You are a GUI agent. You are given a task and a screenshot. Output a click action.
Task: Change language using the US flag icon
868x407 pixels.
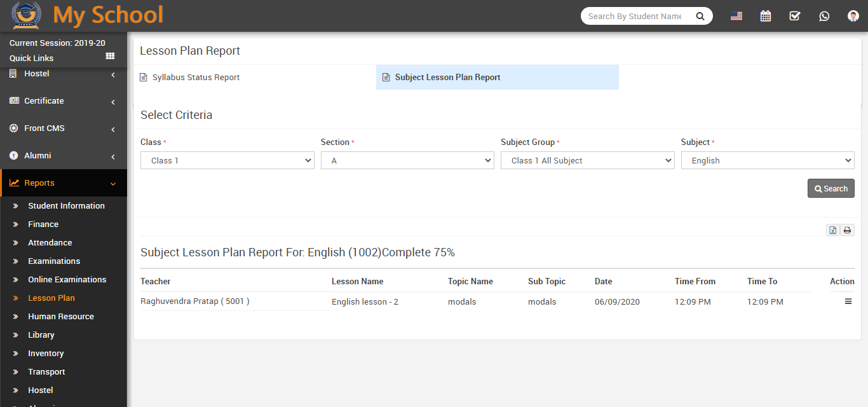[x=736, y=15]
